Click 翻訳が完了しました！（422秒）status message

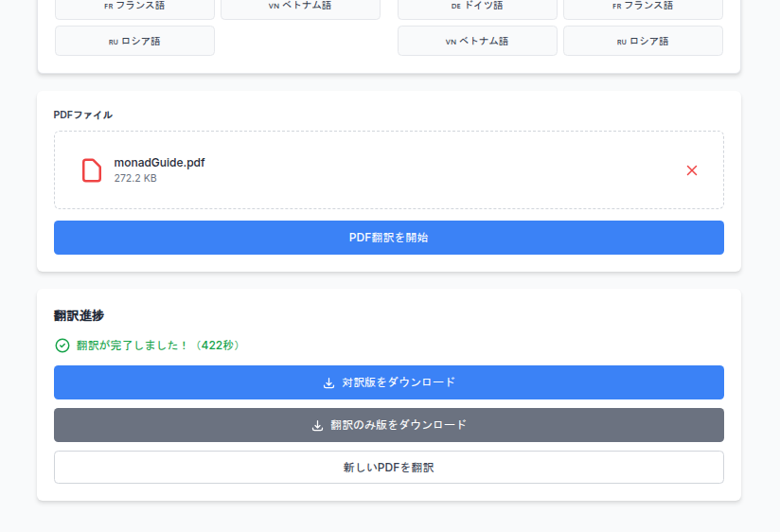click(x=160, y=346)
